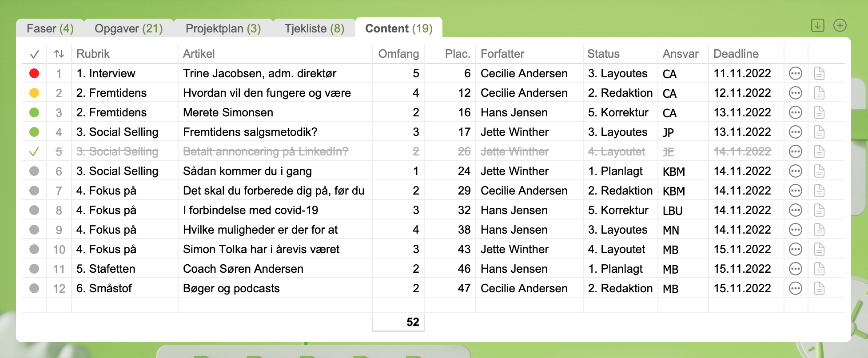Toggle the green checkmark on row 5
868x358 pixels.
pos(34,151)
